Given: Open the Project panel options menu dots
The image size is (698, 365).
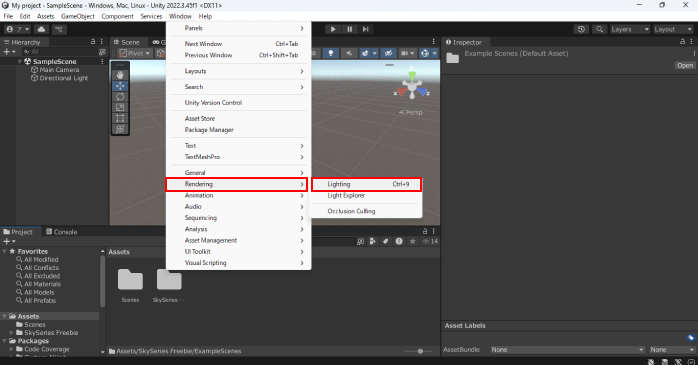Looking at the screenshot, I should 433,231.
